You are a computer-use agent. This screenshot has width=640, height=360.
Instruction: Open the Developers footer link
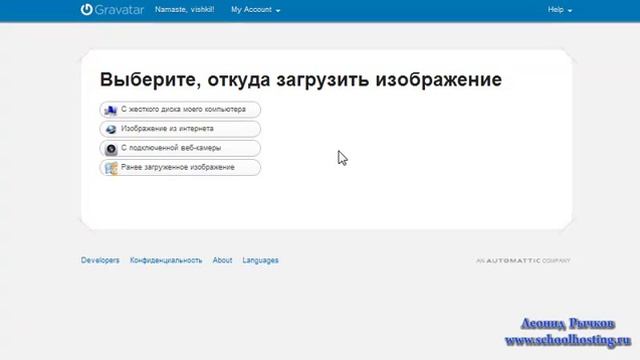(x=100, y=260)
